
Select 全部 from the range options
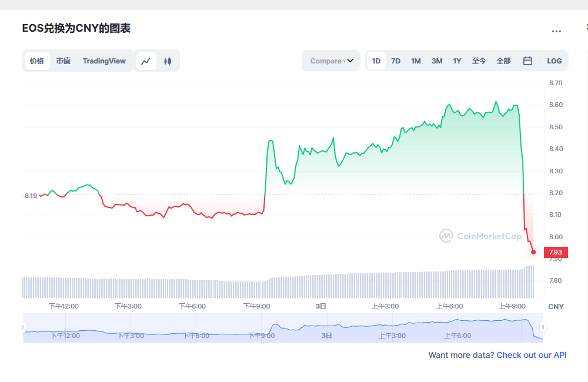tap(503, 61)
